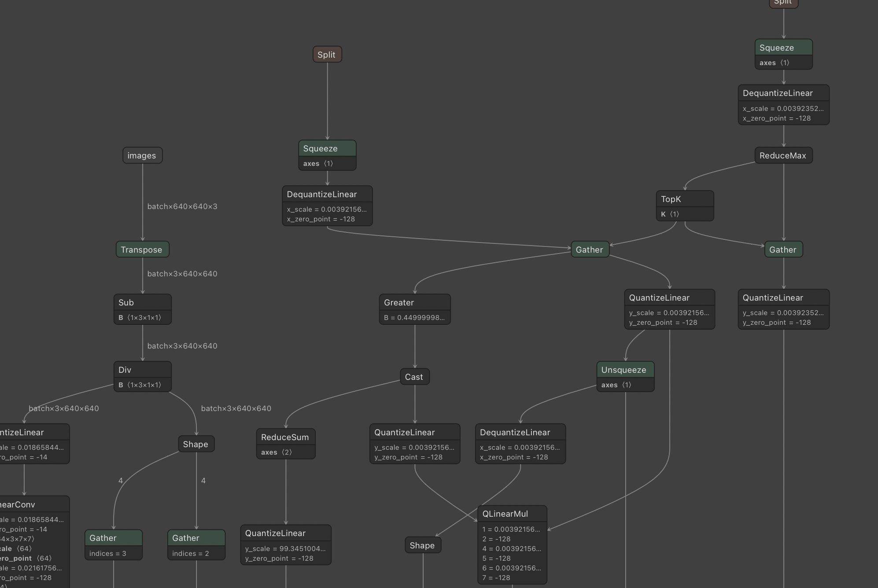Click the 'B ⟨1×3×1×1⟩' attribute in Div
878x588 pixels.
tap(140, 385)
